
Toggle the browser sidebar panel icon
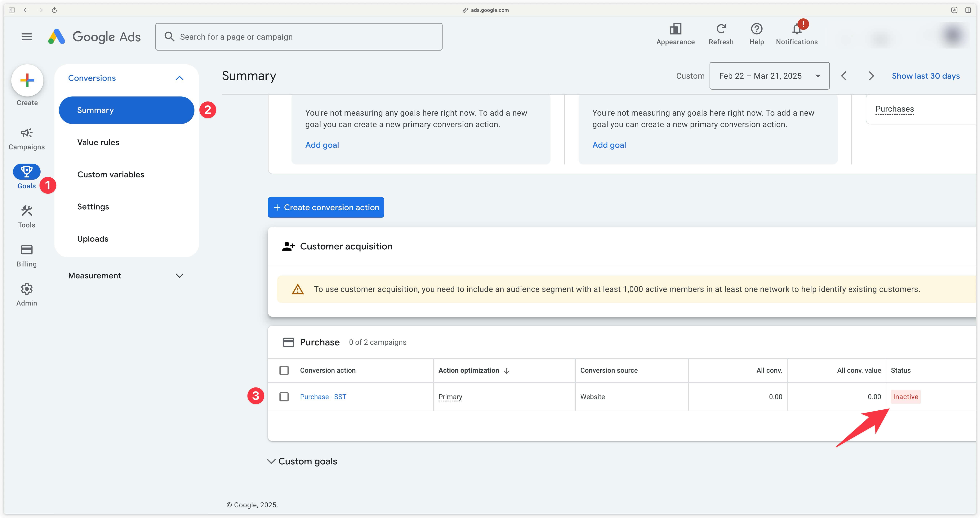click(12, 10)
